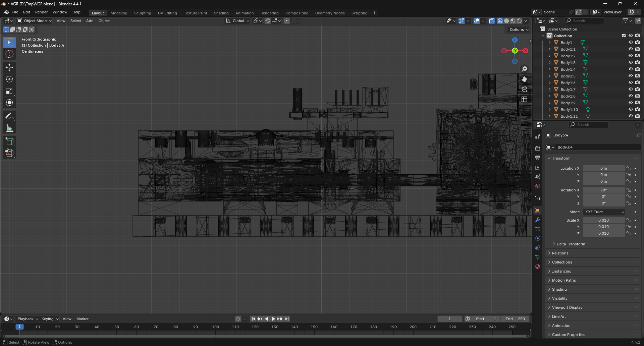Select the Add Cube tool

(x=9, y=141)
